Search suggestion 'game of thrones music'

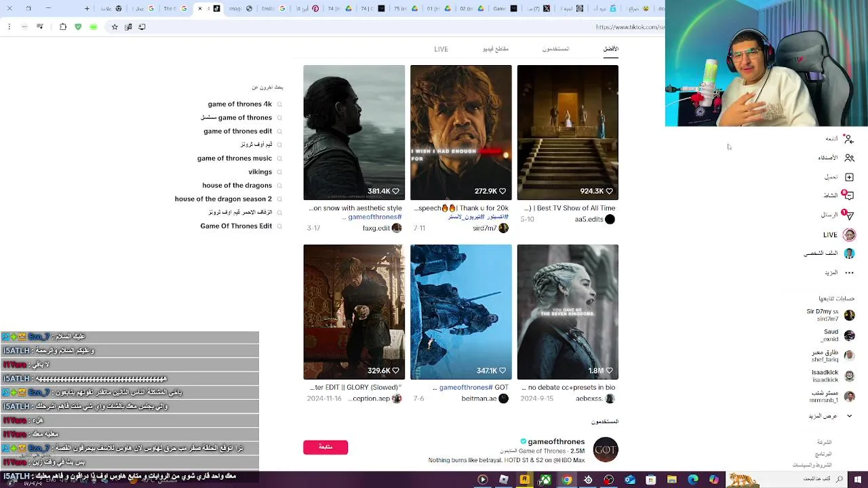click(235, 158)
